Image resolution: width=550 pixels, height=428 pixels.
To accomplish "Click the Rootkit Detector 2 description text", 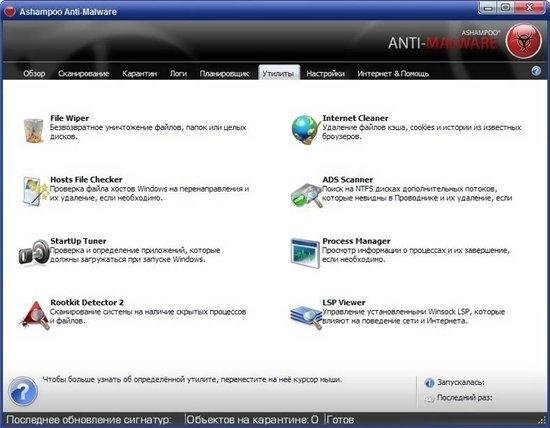I will (148, 316).
